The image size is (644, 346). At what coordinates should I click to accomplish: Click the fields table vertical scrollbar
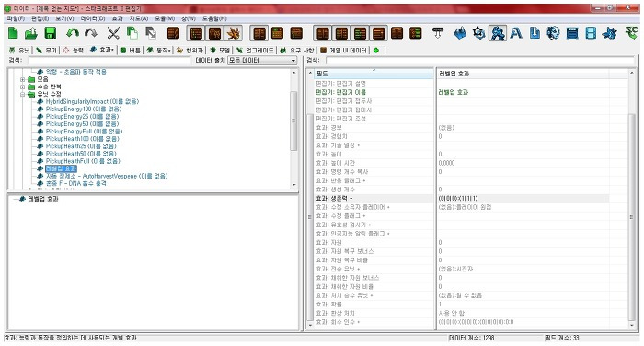click(x=632, y=217)
